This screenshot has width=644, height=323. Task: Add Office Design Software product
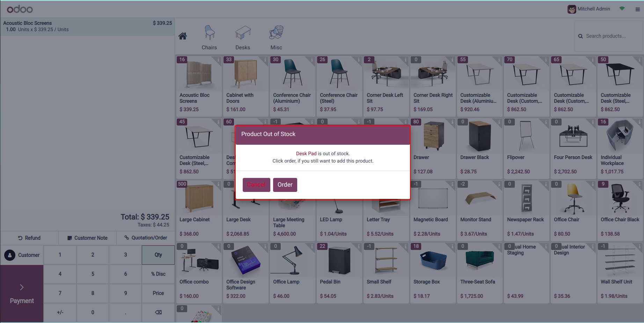pyautogui.click(x=246, y=273)
